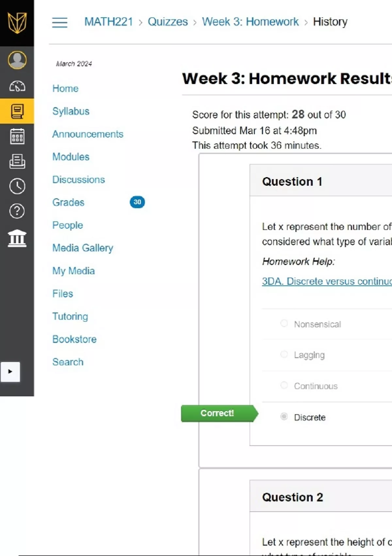The width and height of the screenshot is (392, 556).
Task: Open the Modules course menu item
Action: coord(71,157)
